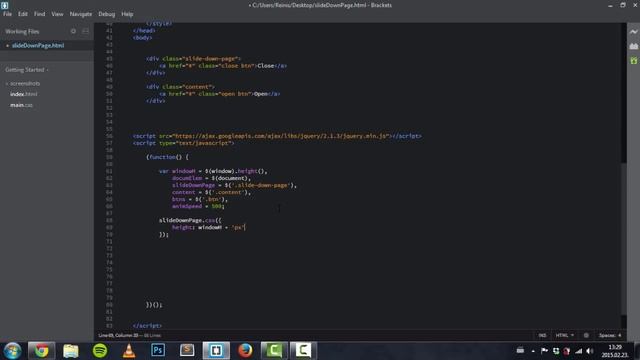Click the jQuery script src URL
The height and width of the screenshot is (360, 640).
280,136
